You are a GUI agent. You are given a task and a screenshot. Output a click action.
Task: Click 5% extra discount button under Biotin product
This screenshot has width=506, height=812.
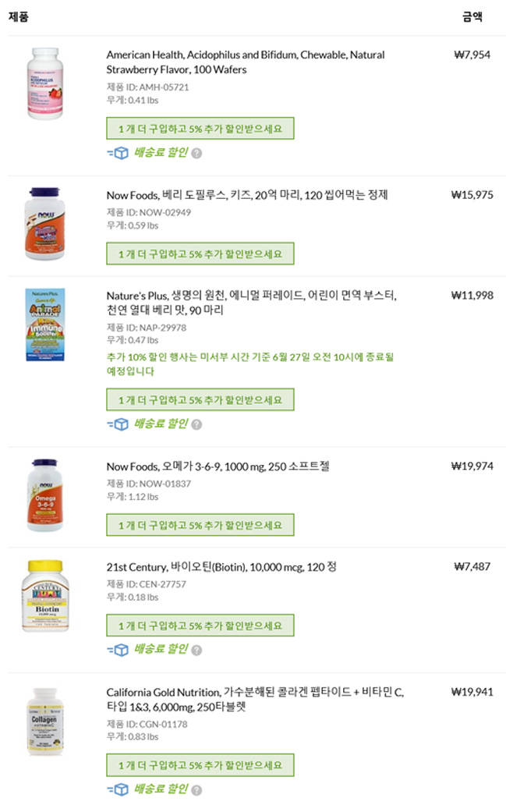[200, 626]
